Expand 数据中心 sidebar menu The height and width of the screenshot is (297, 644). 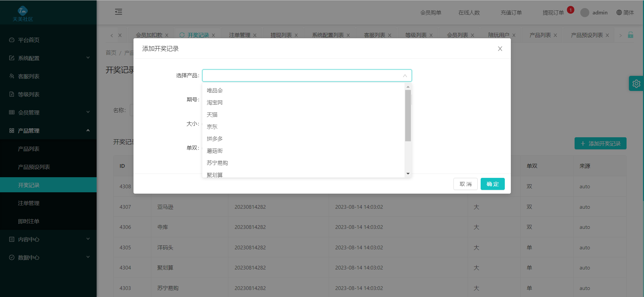[x=48, y=257]
